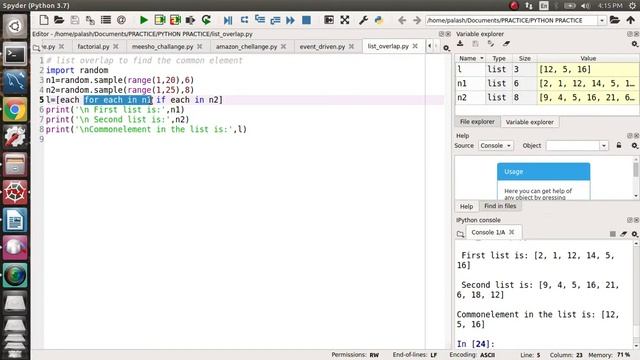
Task: Open a file using the folder icon
Action: click(59, 20)
